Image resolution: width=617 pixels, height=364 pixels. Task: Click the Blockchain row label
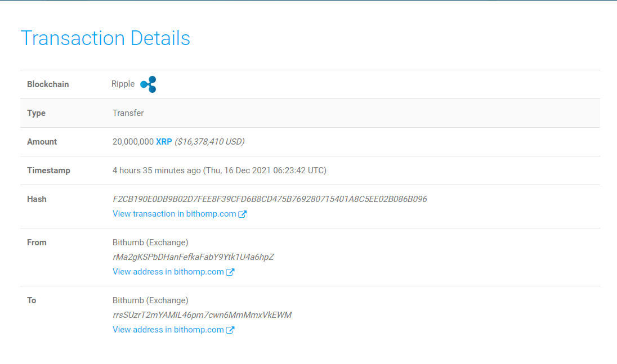(48, 84)
